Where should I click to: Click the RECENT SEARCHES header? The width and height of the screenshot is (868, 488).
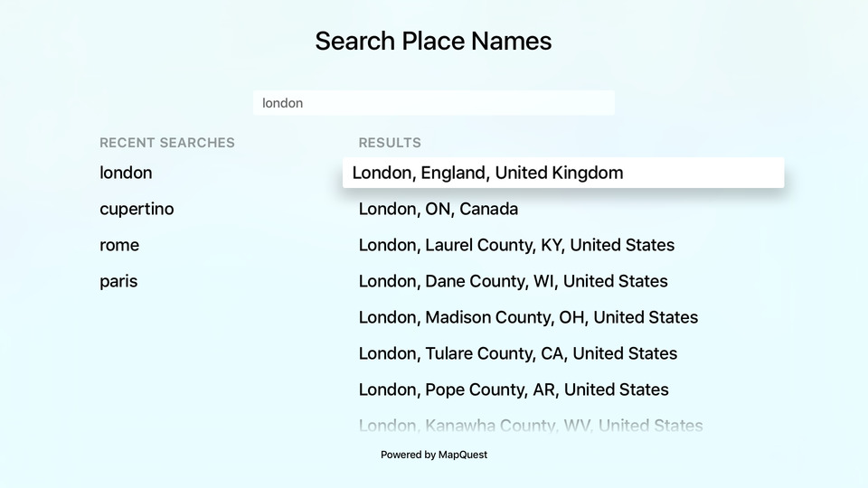[167, 143]
